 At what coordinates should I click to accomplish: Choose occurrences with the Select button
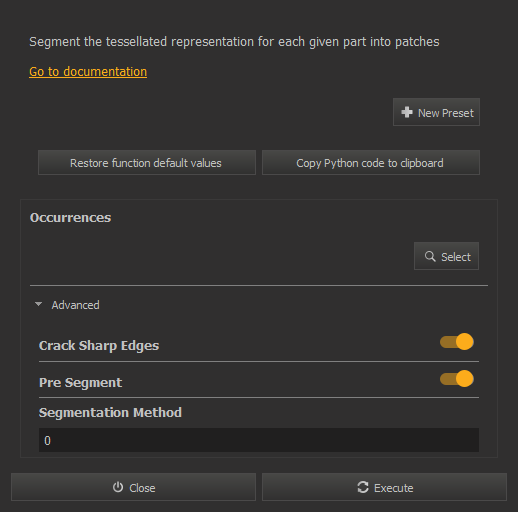tap(446, 256)
